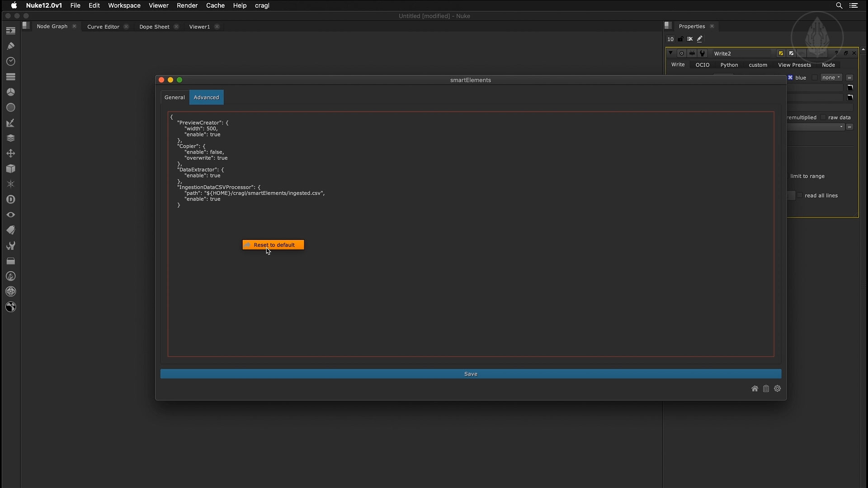Image resolution: width=868 pixels, height=488 pixels.
Task: Open the Draw nodes menu (paintbrush icon)
Action: [x=11, y=46]
